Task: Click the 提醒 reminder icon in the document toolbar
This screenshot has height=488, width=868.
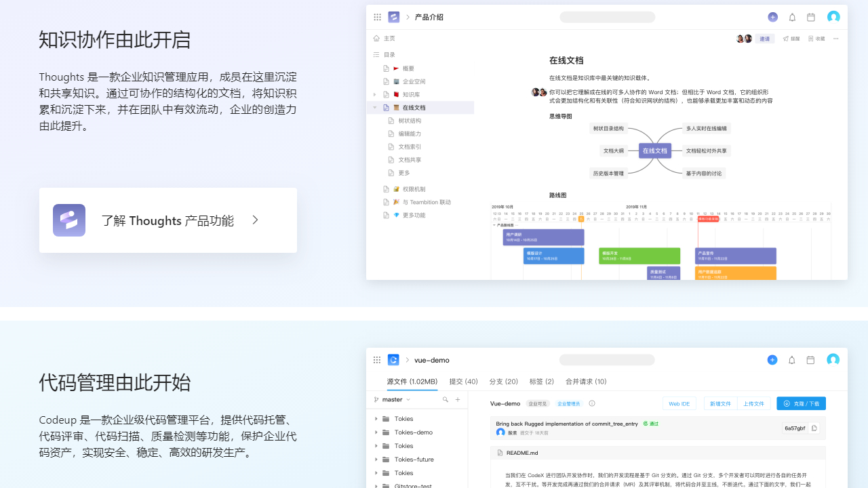Action: [791, 39]
